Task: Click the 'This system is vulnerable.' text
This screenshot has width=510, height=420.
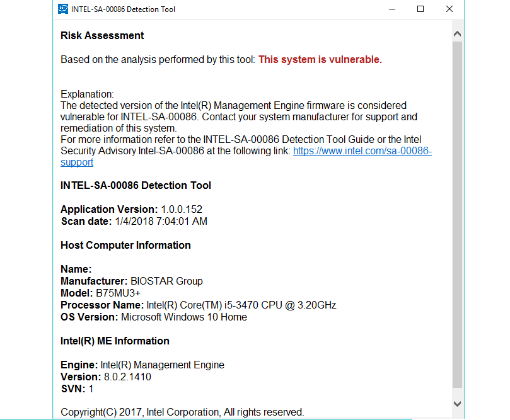Action: pos(320,60)
